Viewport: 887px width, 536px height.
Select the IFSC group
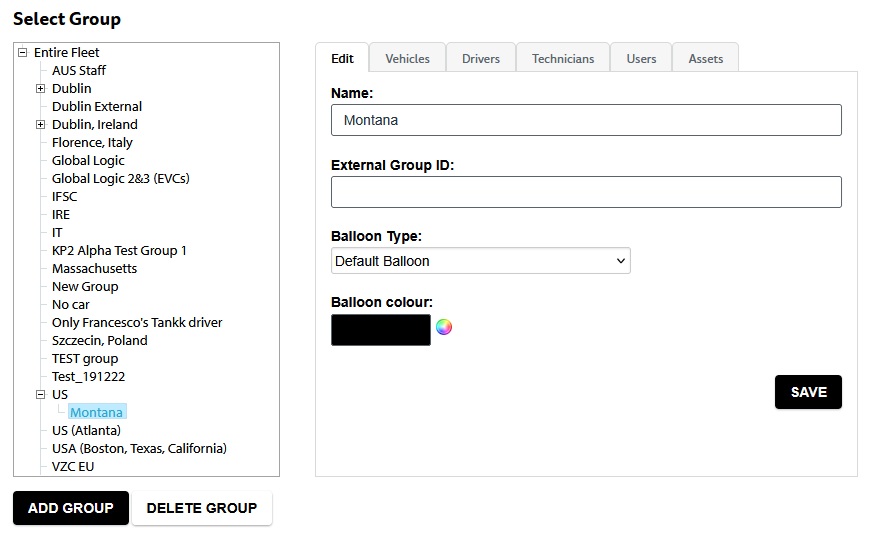64,197
